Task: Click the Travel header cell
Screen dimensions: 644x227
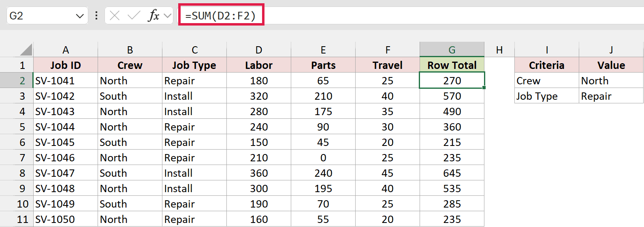Action: 388,65
